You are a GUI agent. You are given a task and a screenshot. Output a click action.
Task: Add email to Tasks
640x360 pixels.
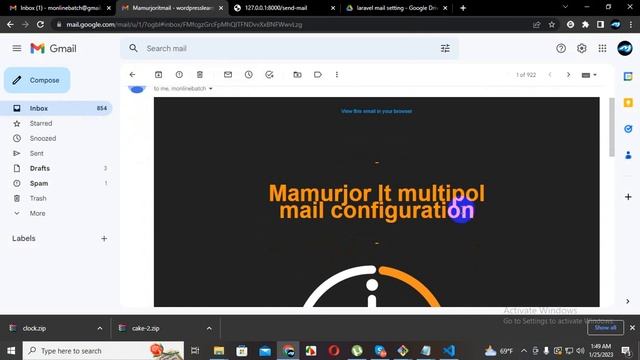coord(269,75)
